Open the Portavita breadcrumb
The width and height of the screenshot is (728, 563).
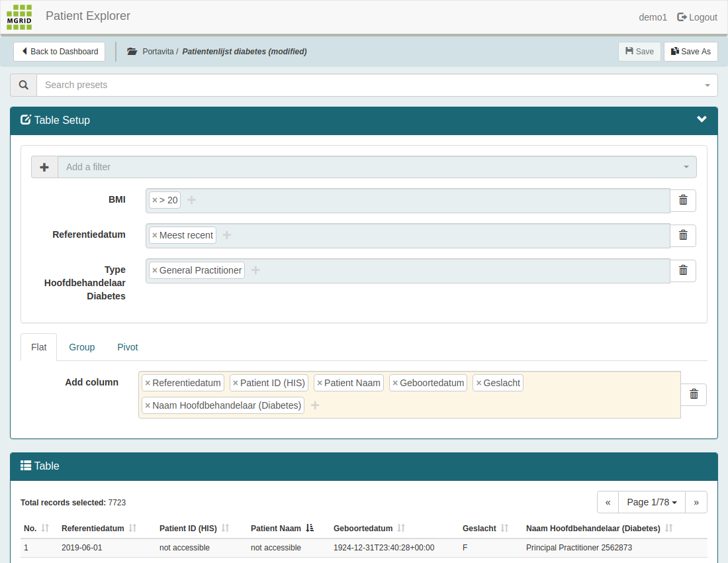click(x=158, y=52)
